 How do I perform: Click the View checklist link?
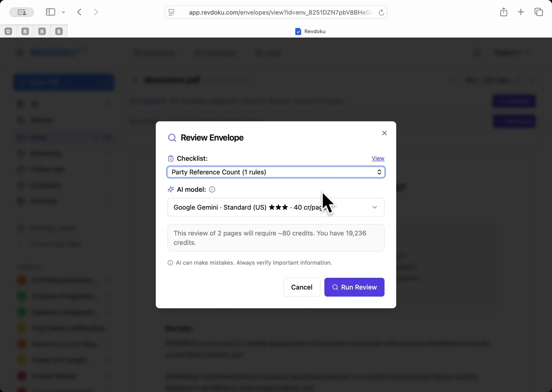point(378,158)
